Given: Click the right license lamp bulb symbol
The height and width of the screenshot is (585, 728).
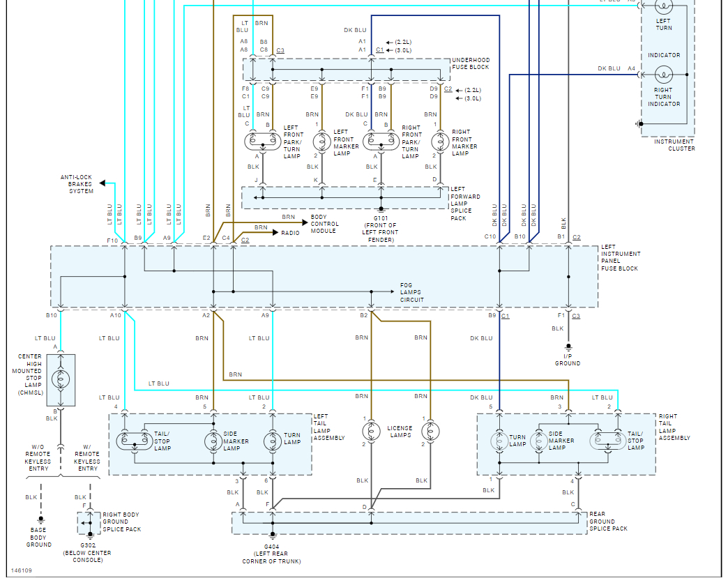Looking at the screenshot, I should tap(430, 432).
